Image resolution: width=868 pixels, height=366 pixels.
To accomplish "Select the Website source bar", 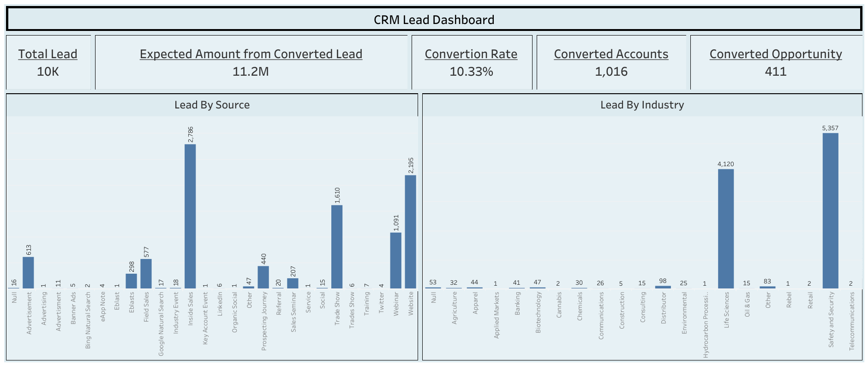I will (410, 232).
